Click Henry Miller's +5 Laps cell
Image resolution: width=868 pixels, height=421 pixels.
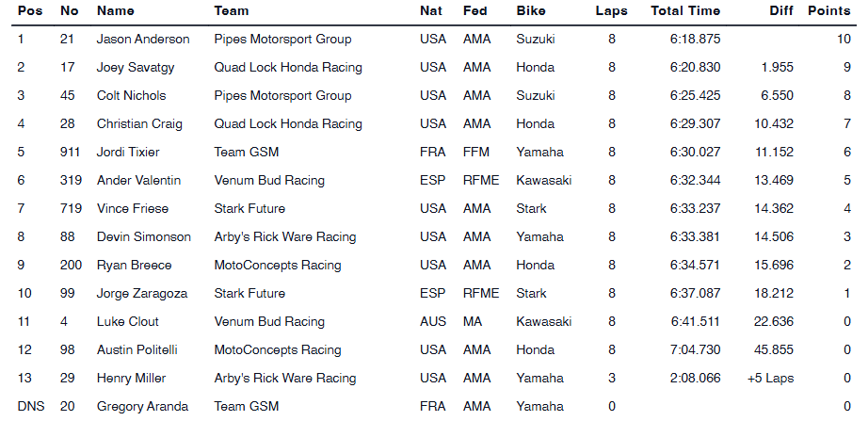click(x=770, y=379)
